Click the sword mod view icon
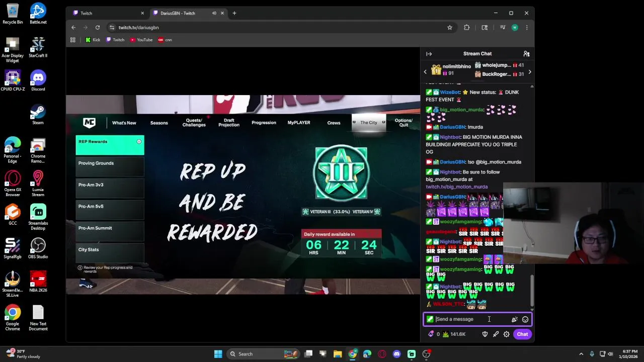The image size is (644, 362). pos(496,334)
